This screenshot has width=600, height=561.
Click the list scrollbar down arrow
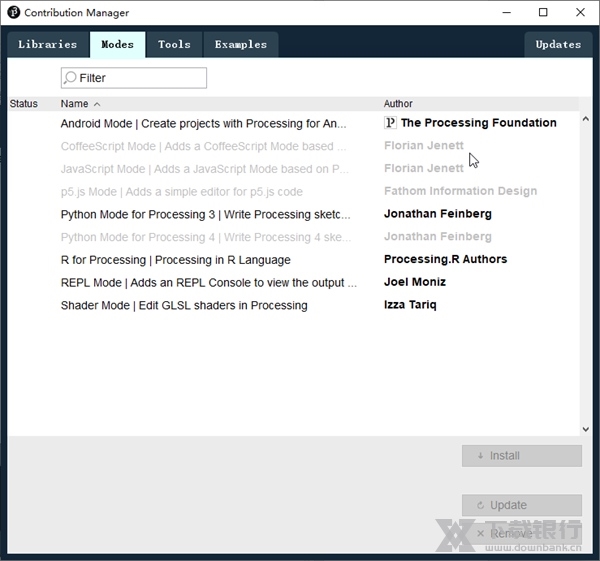tap(585, 429)
